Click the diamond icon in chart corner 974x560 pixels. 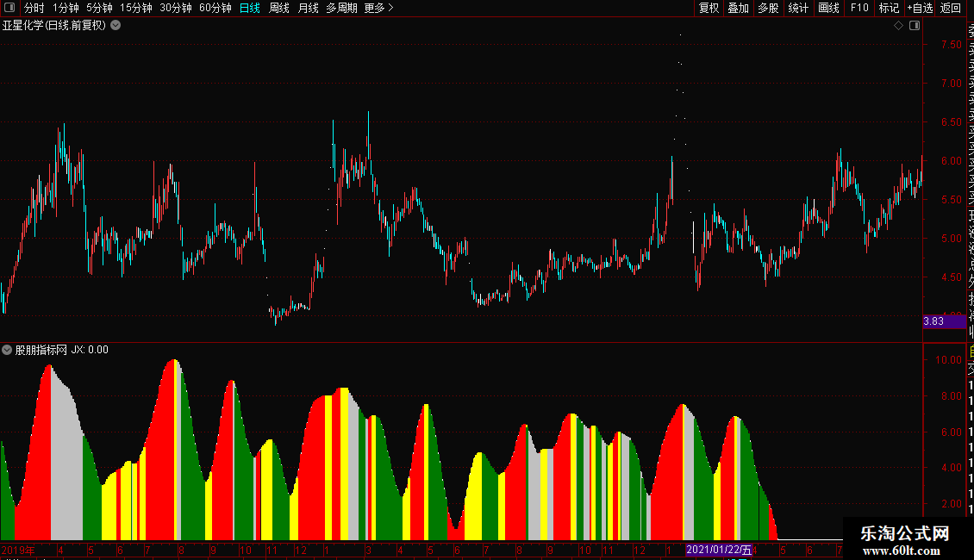[x=898, y=26]
